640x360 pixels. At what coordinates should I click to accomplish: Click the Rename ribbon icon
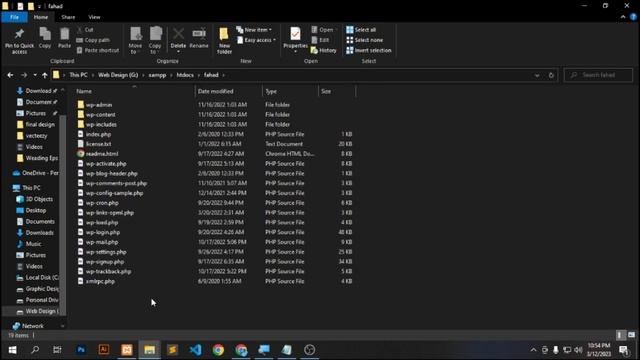[199, 34]
